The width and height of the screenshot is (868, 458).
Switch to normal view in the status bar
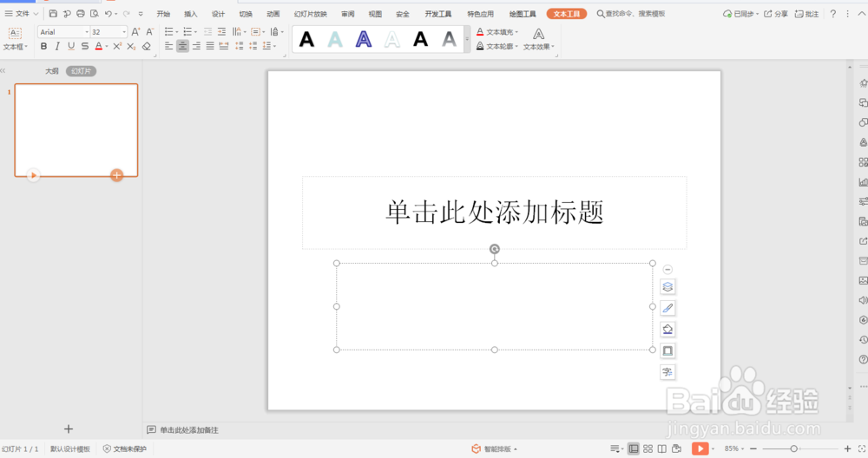[x=634, y=448]
